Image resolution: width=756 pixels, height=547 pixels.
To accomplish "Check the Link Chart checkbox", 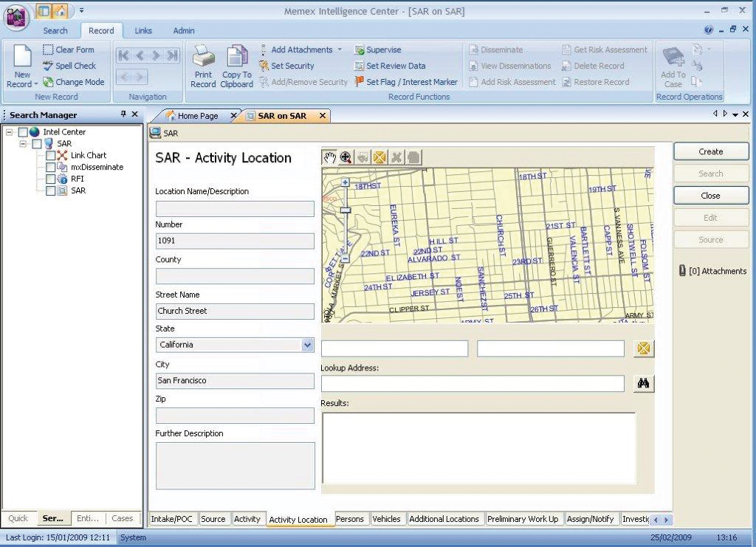I will coord(50,156).
